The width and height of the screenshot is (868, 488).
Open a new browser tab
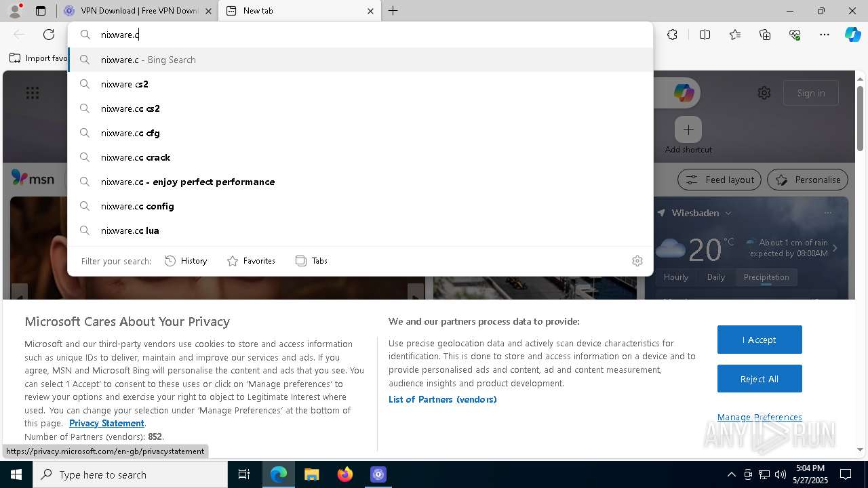[x=393, y=11]
